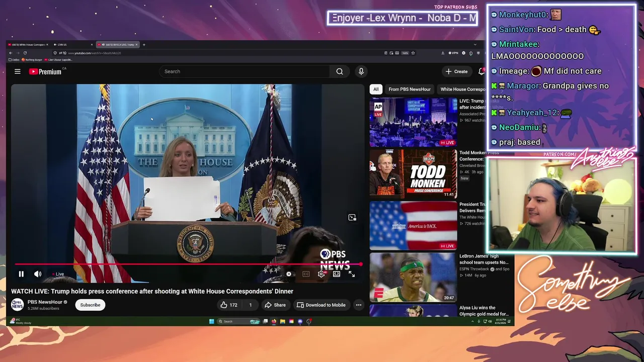Seek along the red video progress bar

188,264
